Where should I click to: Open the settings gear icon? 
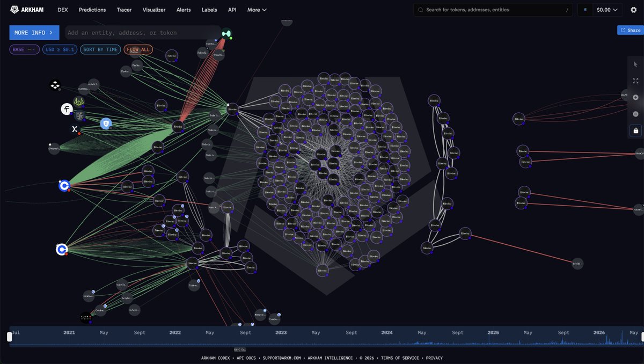633,10
